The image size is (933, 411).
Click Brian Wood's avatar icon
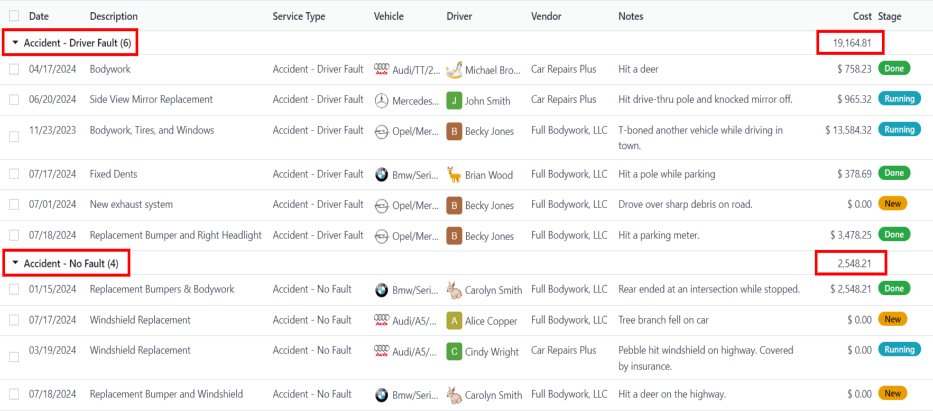click(x=454, y=175)
